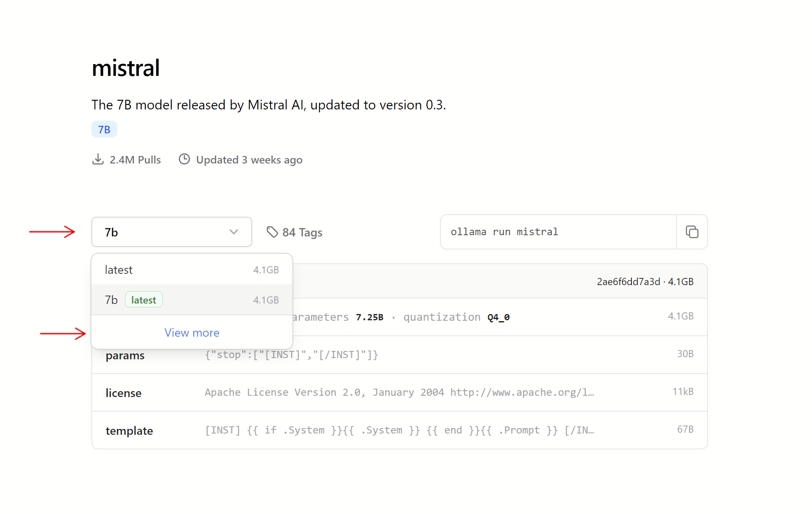Click the download icon beside Pulls
Image resolution: width=812 pixels, height=514 pixels.
(98, 159)
